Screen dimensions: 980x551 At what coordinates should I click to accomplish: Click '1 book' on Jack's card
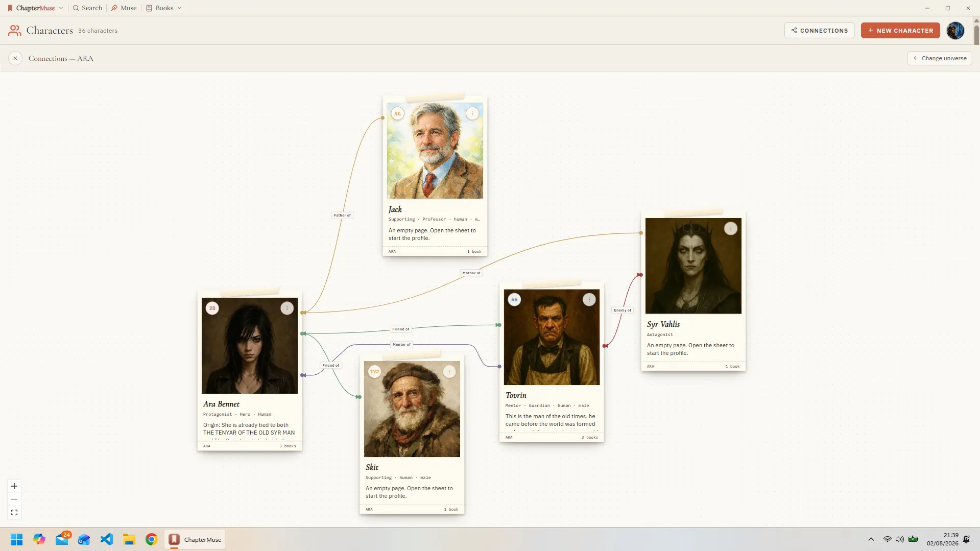click(474, 252)
